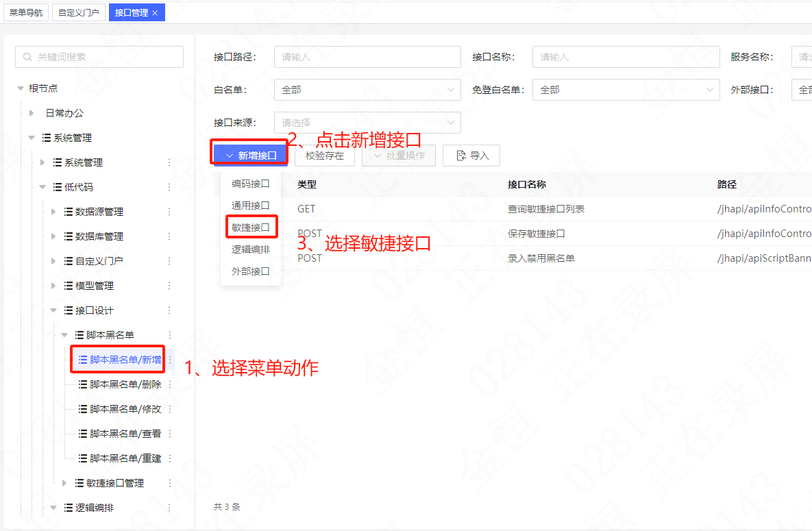Expand the 数据库管理 node
The width and height of the screenshot is (812, 531).
53,236
